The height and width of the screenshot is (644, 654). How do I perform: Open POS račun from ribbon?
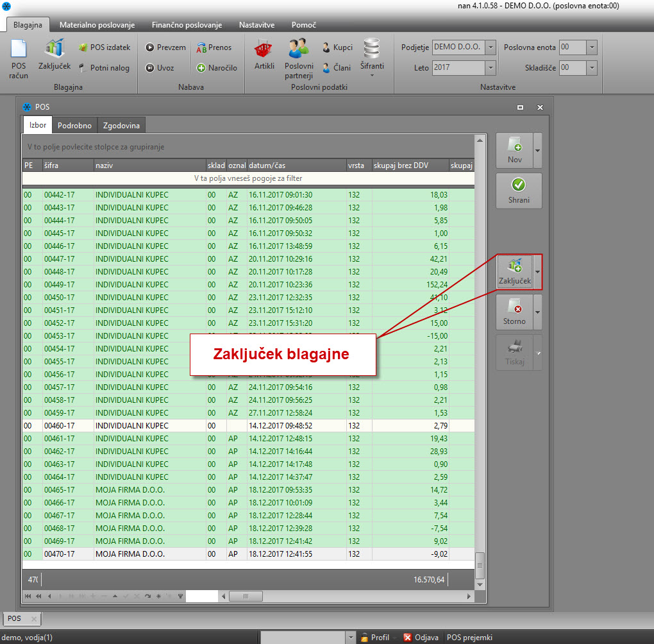19,59
